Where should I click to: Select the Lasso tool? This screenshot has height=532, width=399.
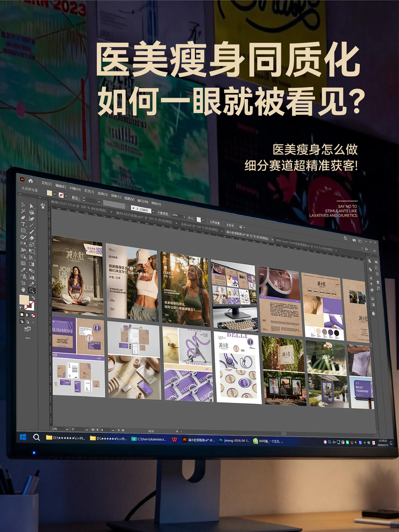(x=32, y=213)
